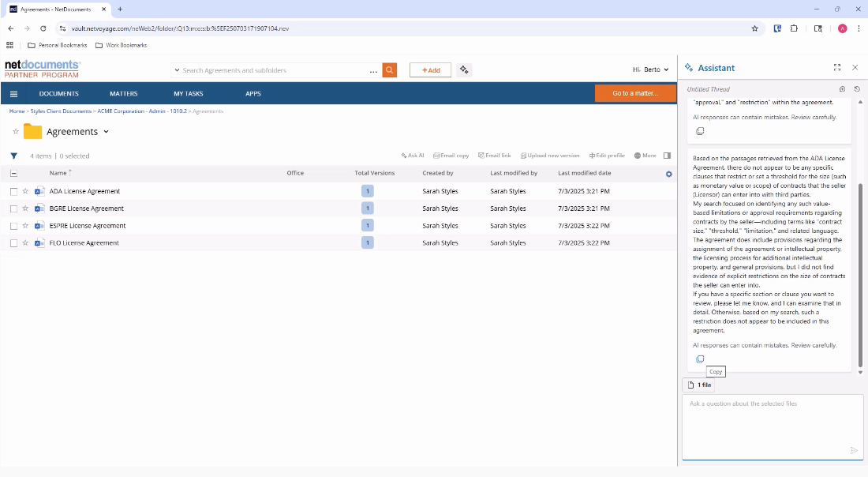
Task: Open the MATTERS menu
Action: (x=123, y=94)
